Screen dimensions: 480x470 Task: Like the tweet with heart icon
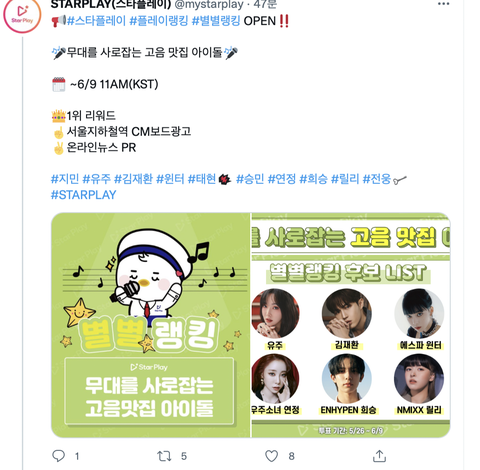271,456
